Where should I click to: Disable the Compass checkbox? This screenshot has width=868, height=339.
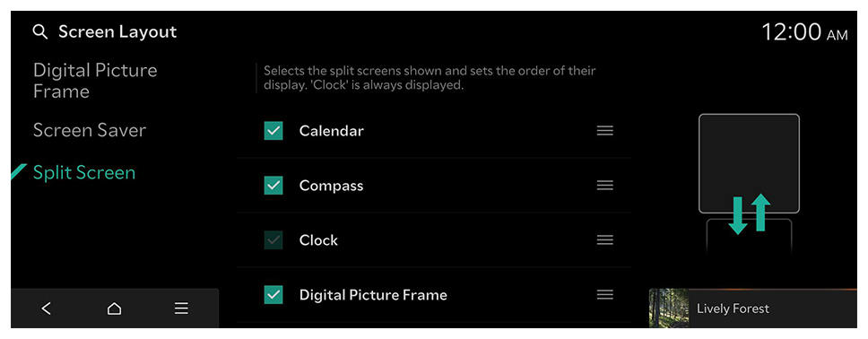[x=273, y=186]
